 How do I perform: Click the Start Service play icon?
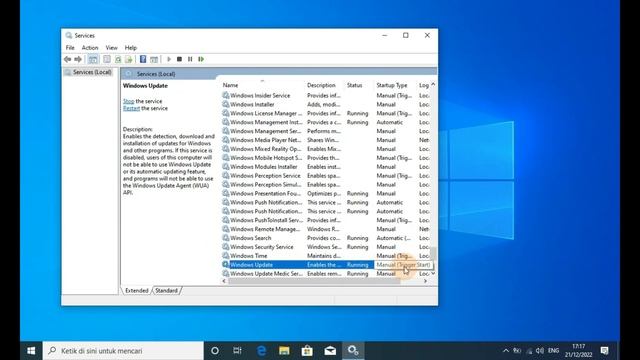(169, 59)
